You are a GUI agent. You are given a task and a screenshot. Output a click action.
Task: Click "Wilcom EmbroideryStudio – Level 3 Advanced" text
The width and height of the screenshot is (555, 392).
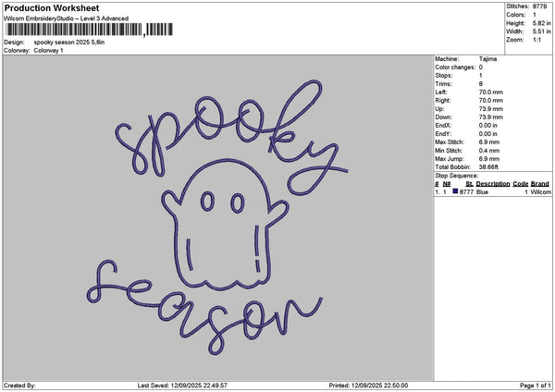[67, 18]
